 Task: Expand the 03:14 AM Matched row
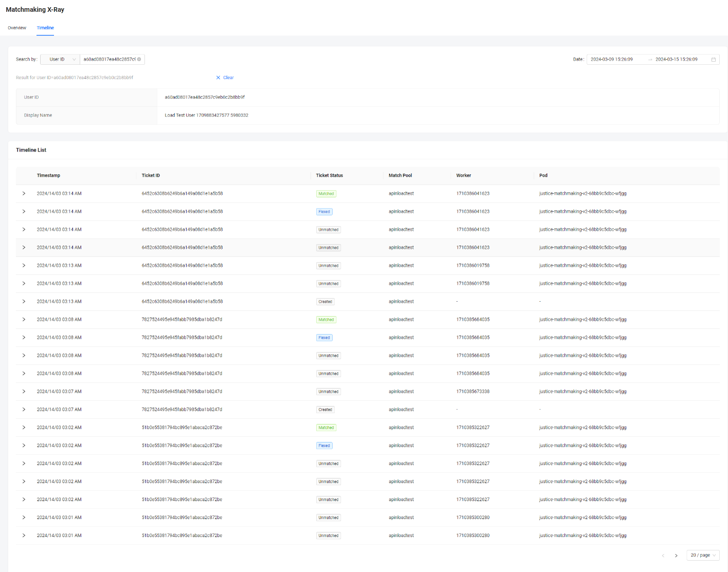[x=24, y=194]
